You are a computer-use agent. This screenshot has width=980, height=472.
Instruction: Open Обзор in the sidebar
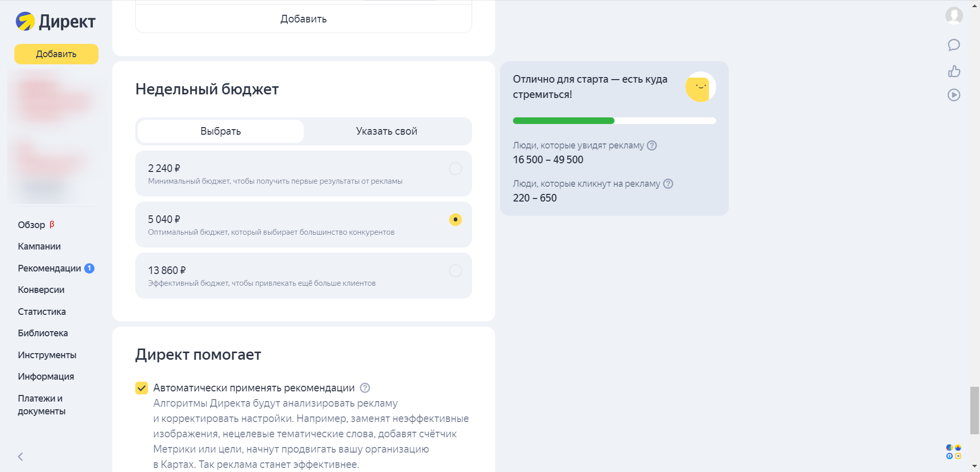coord(32,225)
